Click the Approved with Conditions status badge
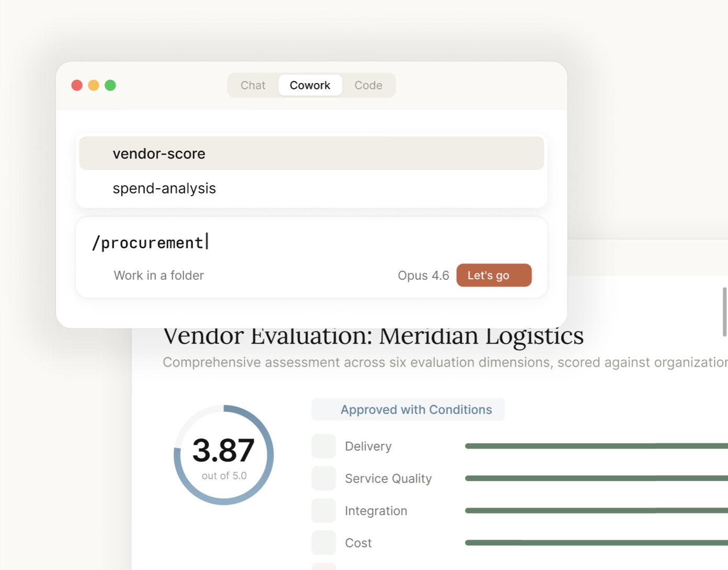This screenshot has height=570, width=728. point(408,409)
